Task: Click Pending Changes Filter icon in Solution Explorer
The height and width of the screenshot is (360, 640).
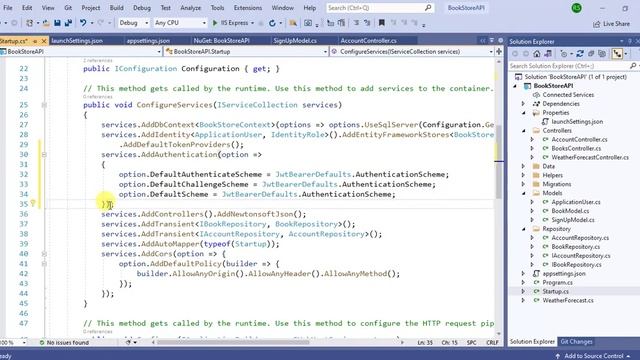Action: 564,53
